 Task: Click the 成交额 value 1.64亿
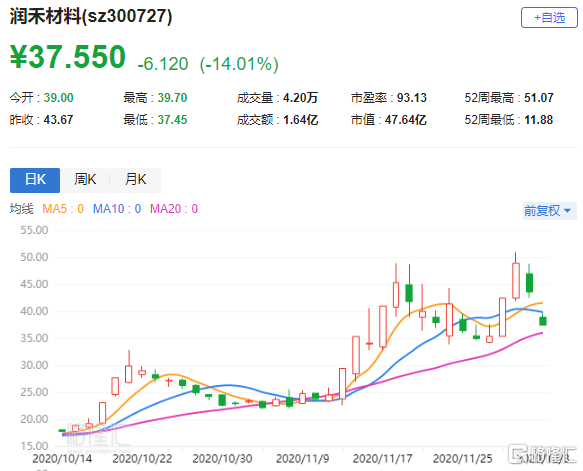click(300, 120)
